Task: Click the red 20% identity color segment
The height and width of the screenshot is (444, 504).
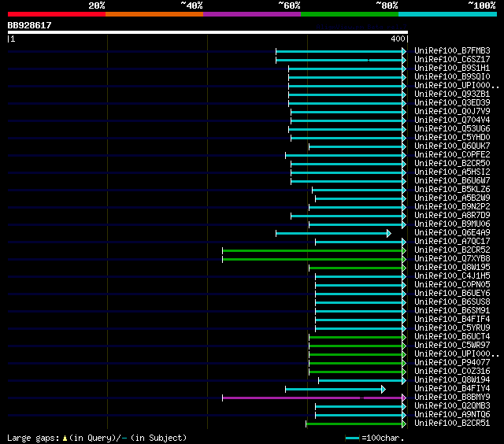Action: 57,14
